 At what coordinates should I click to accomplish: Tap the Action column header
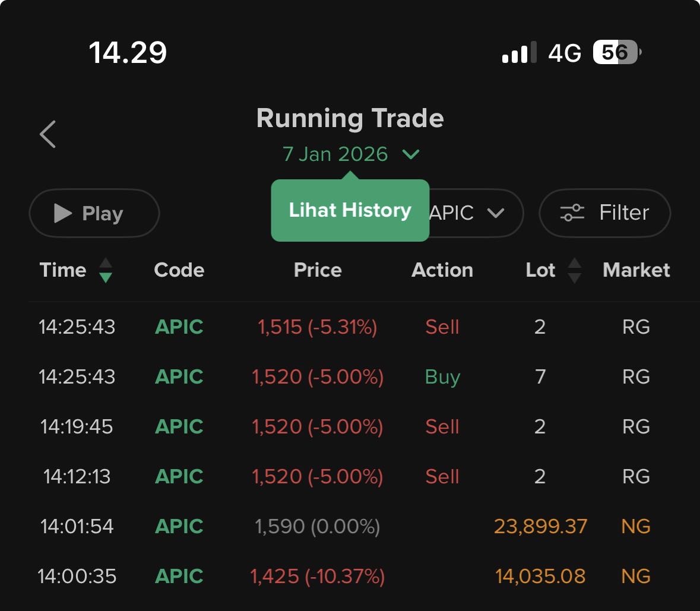click(x=442, y=270)
